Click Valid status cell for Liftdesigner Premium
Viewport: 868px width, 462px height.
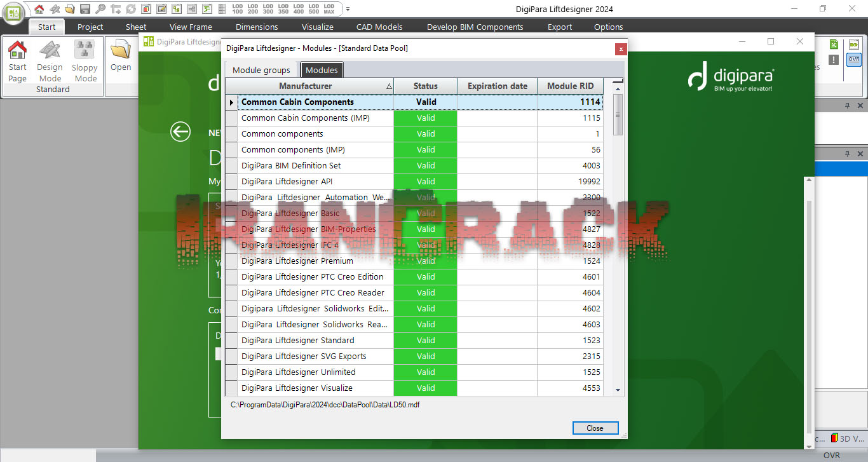pyautogui.click(x=425, y=261)
